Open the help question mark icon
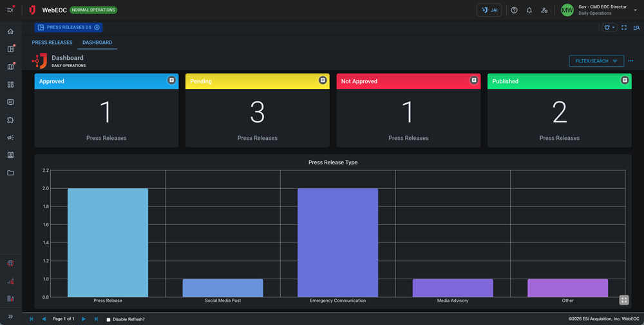The width and height of the screenshot is (644, 325). 514,10
